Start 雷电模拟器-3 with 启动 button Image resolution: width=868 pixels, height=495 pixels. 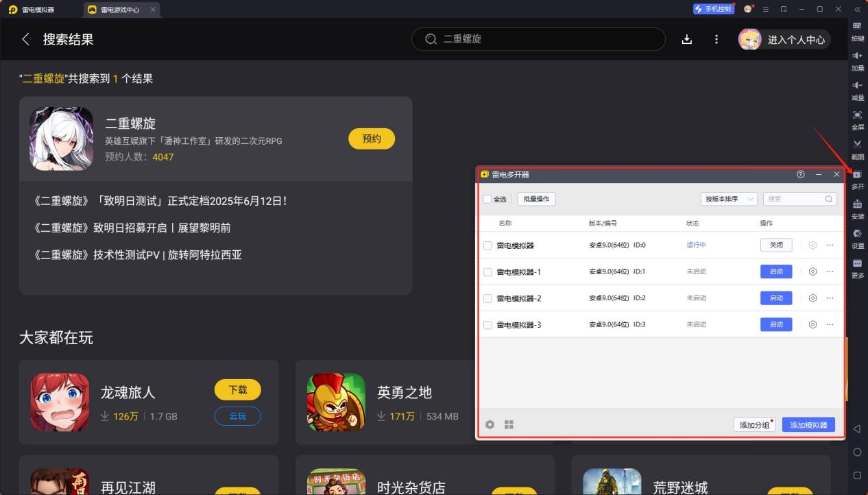click(776, 324)
